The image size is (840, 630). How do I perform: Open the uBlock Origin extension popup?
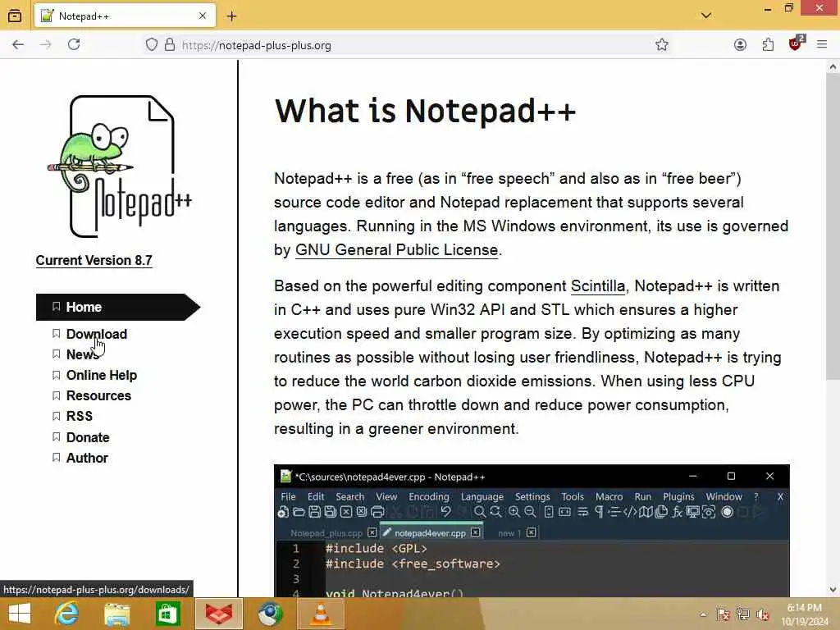coord(796,43)
